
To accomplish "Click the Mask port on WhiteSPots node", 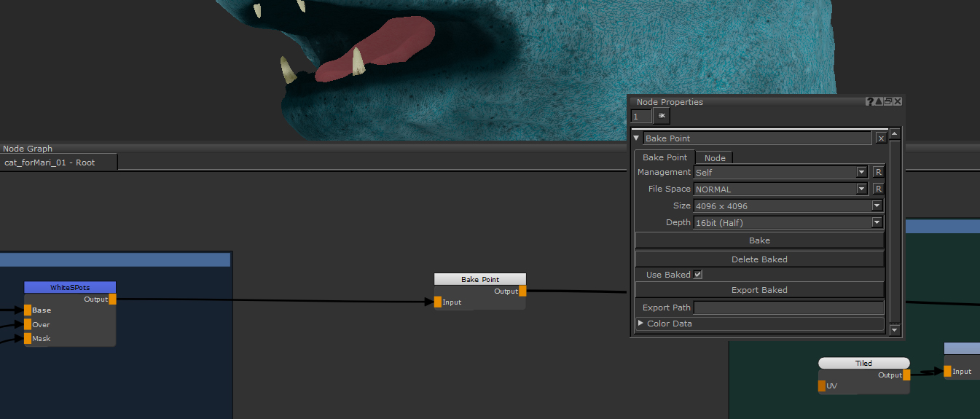I will [x=28, y=339].
